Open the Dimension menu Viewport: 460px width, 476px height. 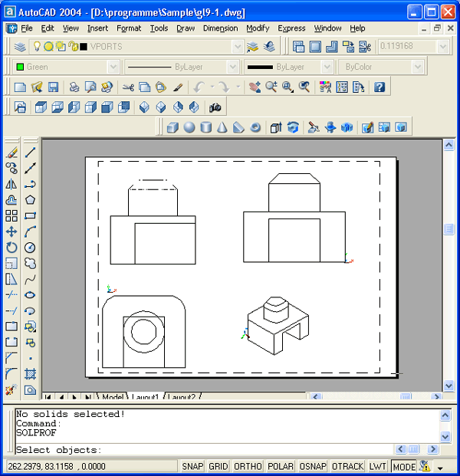[220, 28]
